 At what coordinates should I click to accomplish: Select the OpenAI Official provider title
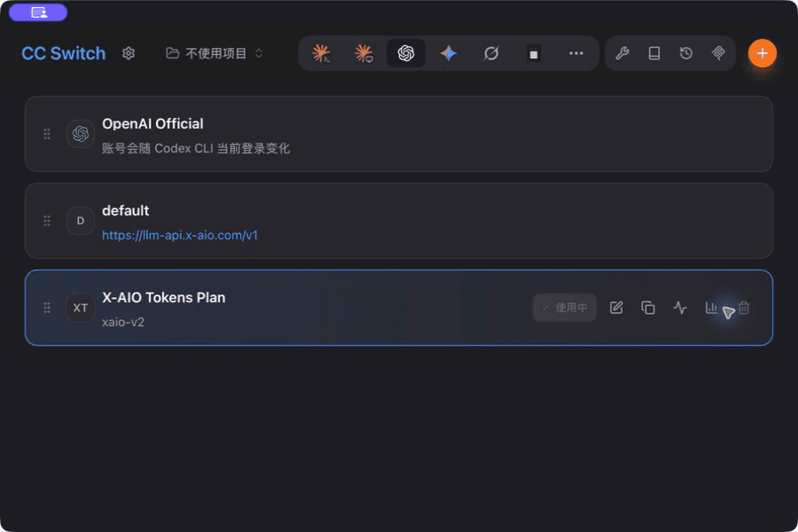[x=153, y=124]
